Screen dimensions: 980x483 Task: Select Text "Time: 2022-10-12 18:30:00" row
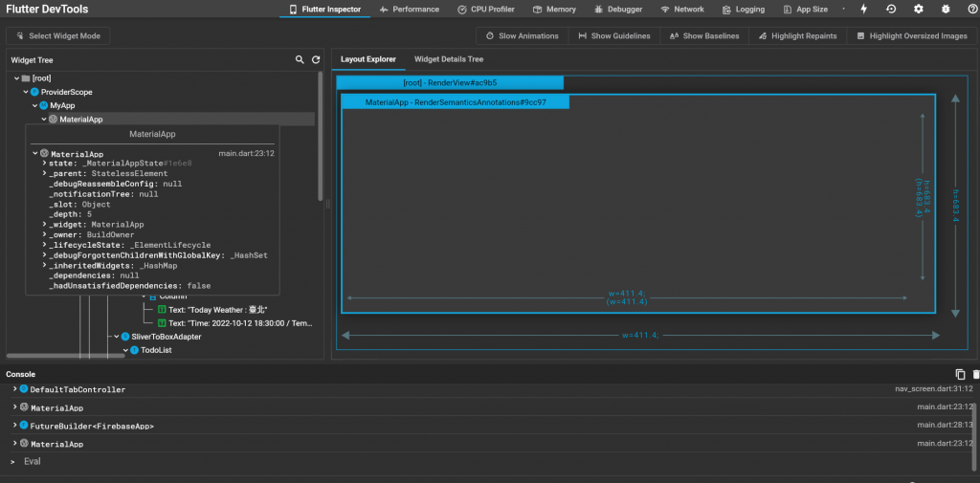235,323
